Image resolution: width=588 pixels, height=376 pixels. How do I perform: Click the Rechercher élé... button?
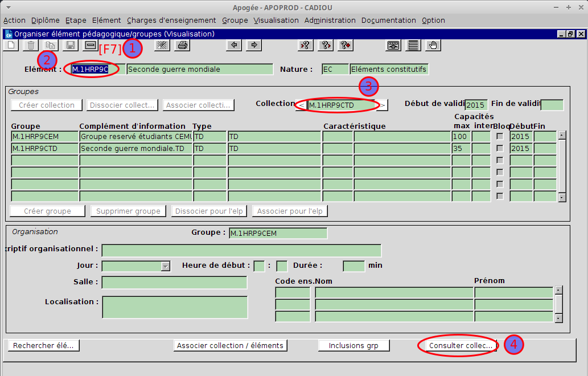(43, 346)
